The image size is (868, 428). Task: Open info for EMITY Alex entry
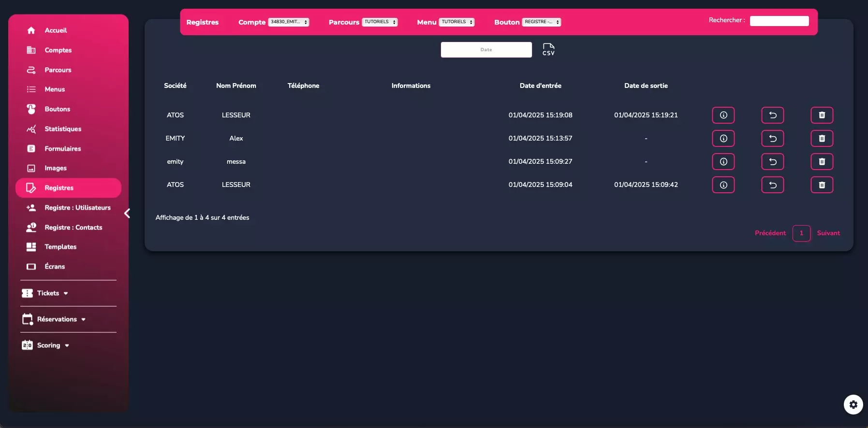(723, 138)
